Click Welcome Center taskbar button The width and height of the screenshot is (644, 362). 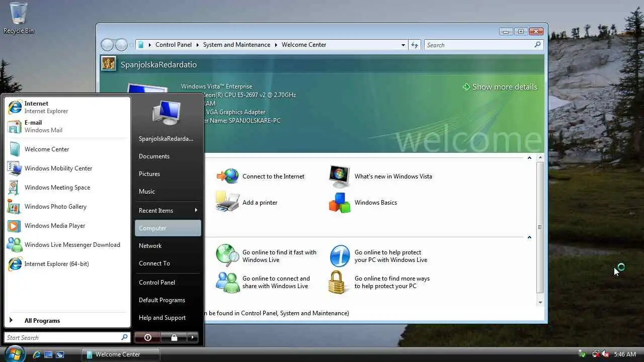click(x=121, y=354)
